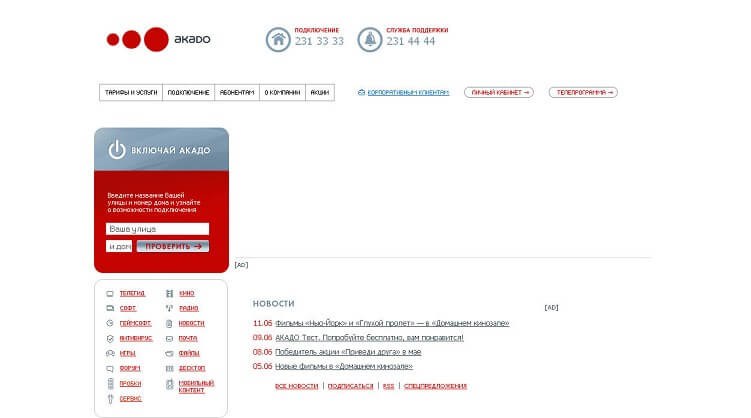Screen dimensions: 751x418
Task: Open the Корпоративным клиентам link
Action: [x=408, y=92]
